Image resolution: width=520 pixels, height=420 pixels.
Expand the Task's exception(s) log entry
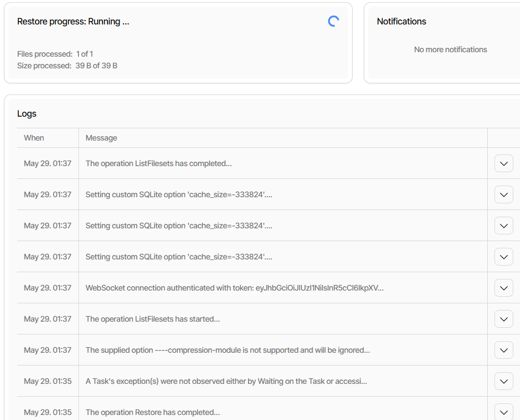pyautogui.click(x=504, y=381)
